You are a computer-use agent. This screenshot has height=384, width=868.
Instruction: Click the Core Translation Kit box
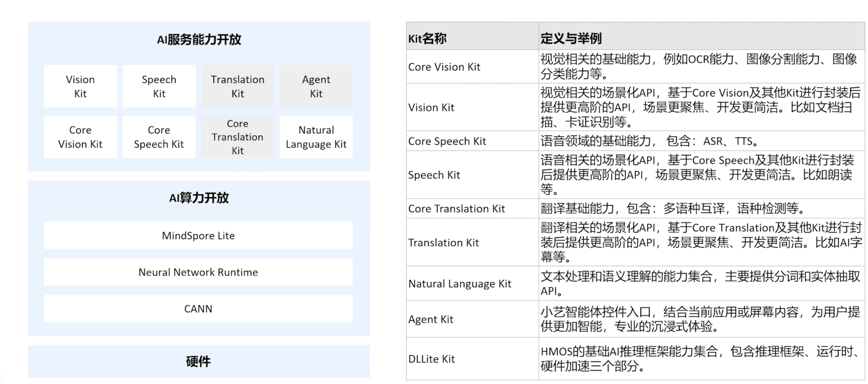[x=238, y=137]
